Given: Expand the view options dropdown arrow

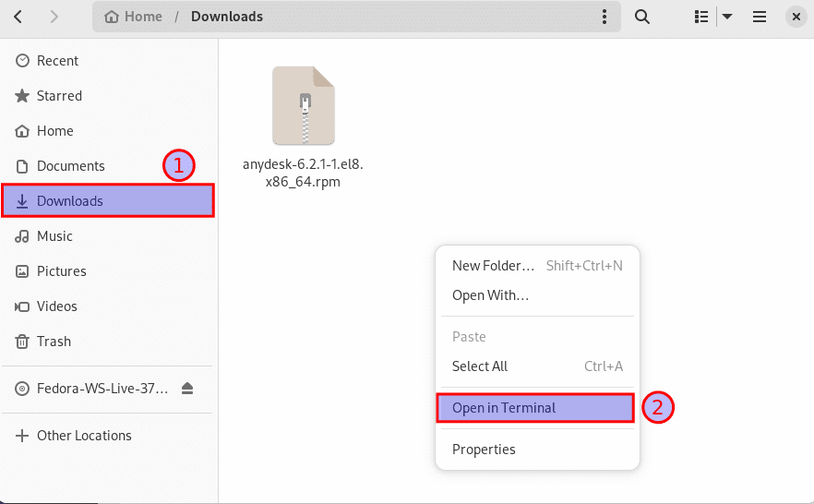Looking at the screenshot, I should click(x=727, y=17).
